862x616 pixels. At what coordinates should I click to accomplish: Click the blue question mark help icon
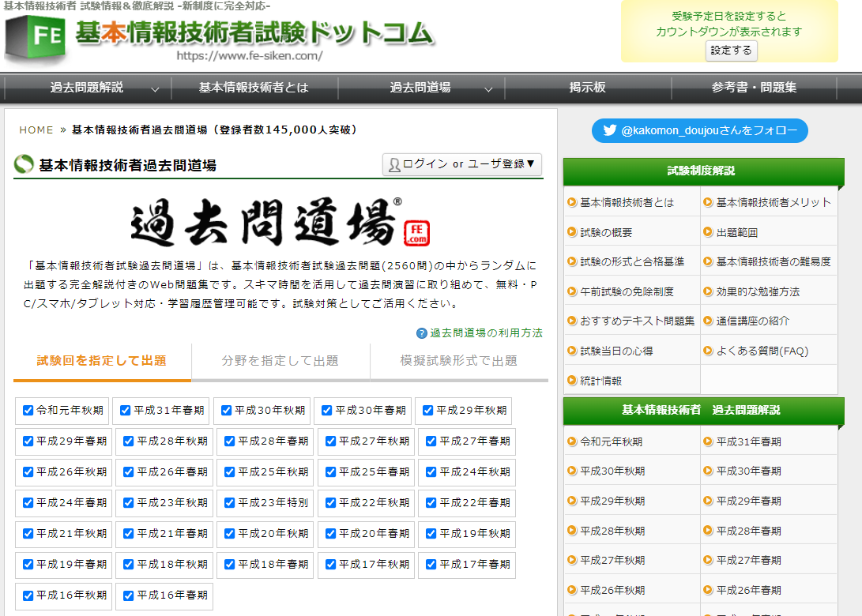point(422,333)
